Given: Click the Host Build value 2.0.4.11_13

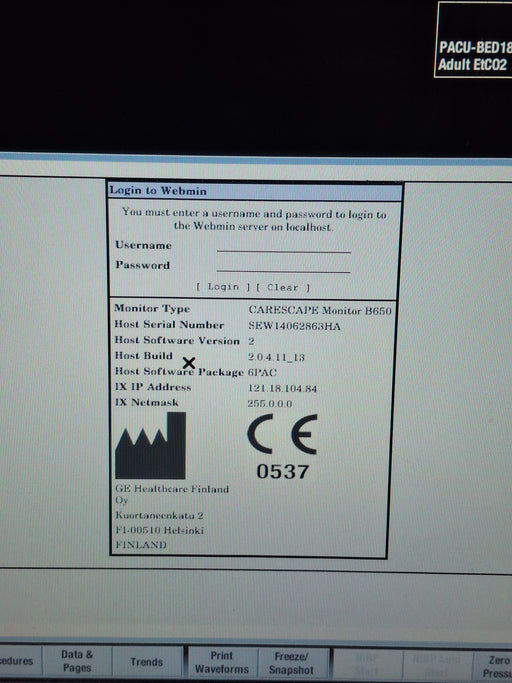Looking at the screenshot, I should coord(276,357).
